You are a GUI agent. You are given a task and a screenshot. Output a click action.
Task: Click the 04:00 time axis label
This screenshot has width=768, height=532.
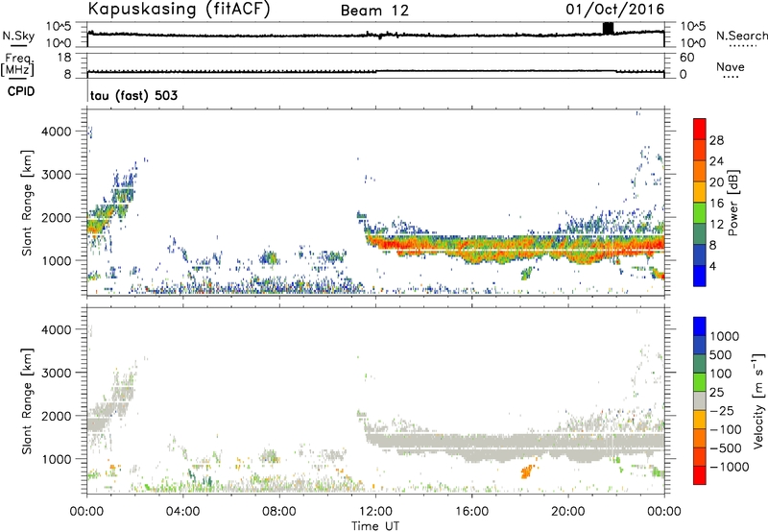[183, 512]
